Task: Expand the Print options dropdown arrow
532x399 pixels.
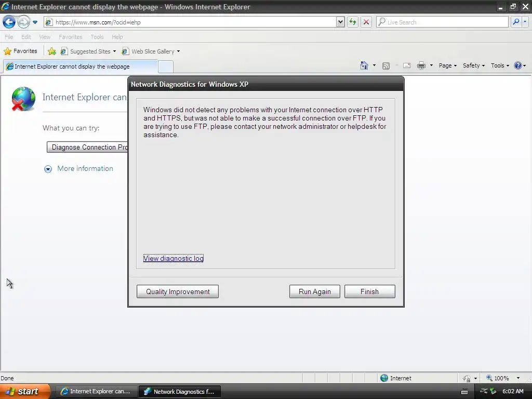Action: point(431,65)
